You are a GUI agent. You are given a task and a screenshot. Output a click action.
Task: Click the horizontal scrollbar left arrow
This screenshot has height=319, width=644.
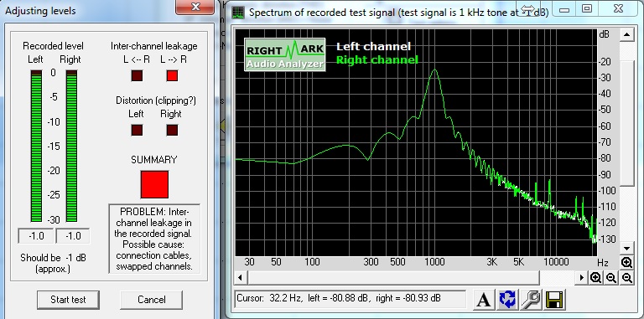pos(241,278)
